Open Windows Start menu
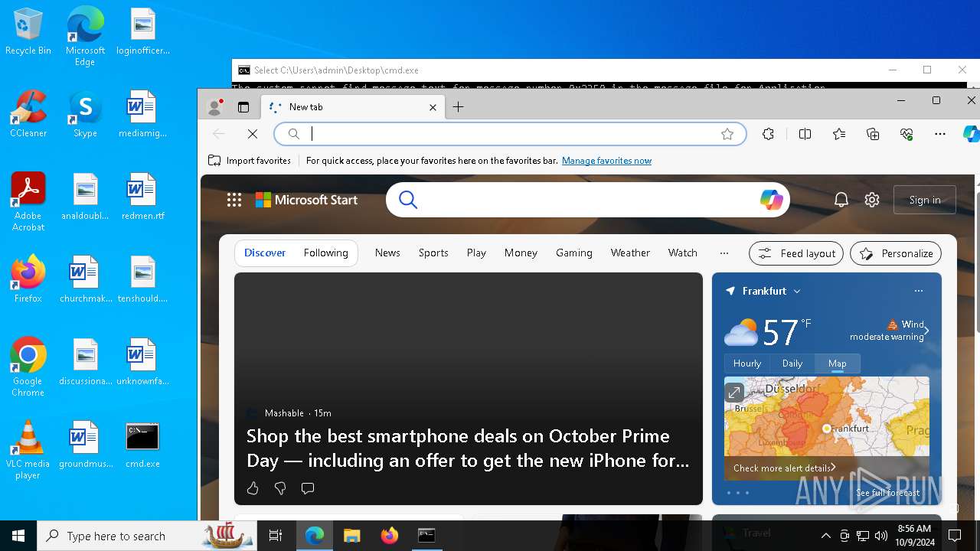 pyautogui.click(x=18, y=536)
